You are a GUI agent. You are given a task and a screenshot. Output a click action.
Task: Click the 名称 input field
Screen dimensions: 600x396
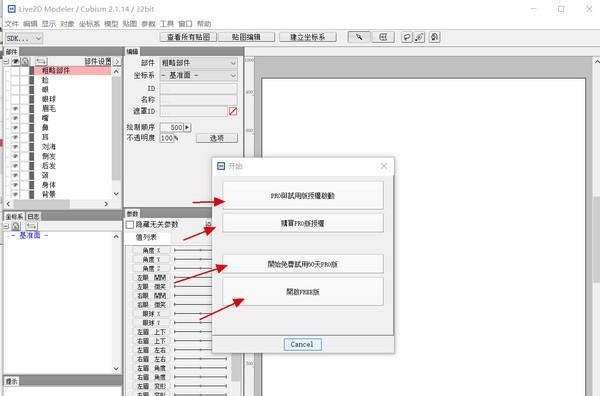pos(198,100)
